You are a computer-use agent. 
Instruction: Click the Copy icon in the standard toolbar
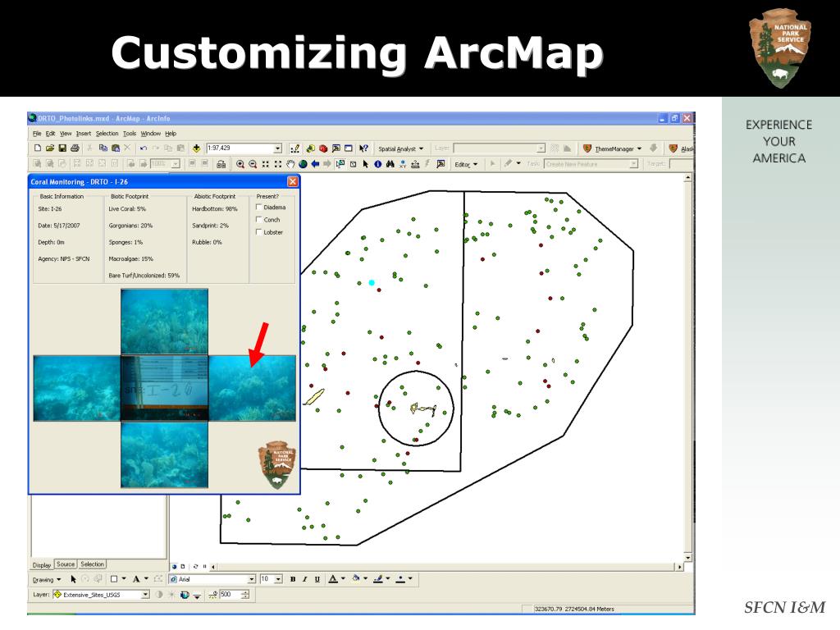[103, 148]
